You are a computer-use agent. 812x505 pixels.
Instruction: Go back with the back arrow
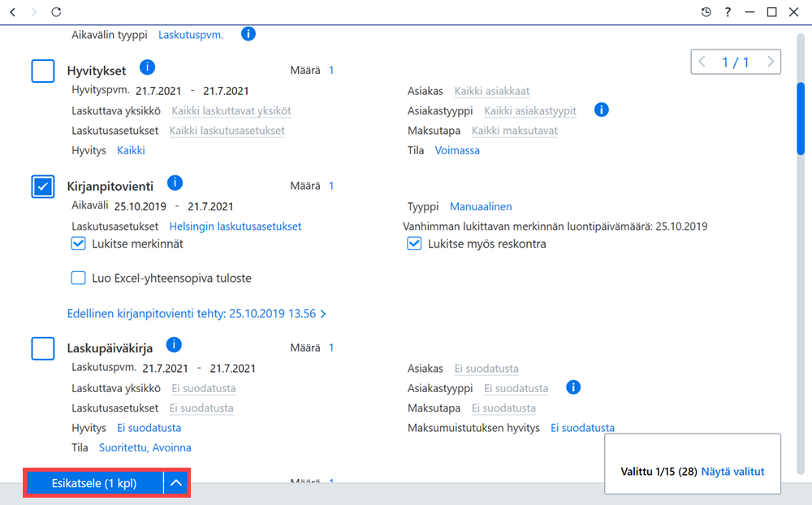click(x=13, y=12)
